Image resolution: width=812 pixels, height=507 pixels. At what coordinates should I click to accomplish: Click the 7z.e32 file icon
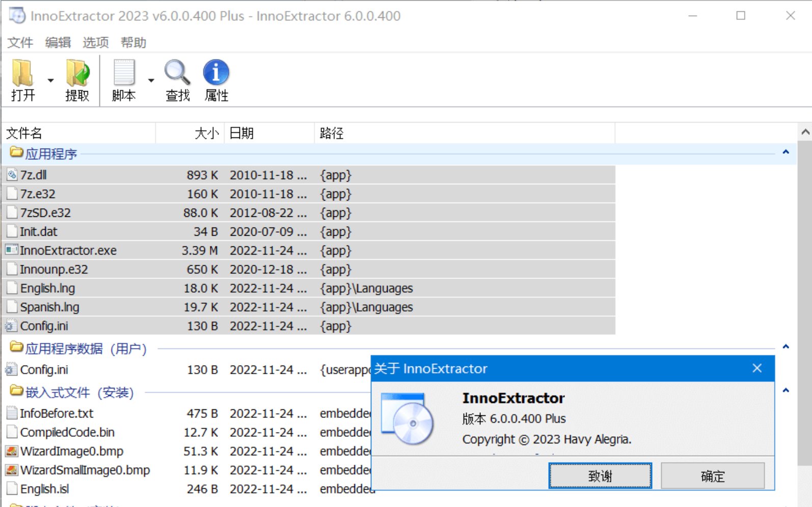click(12, 194)
